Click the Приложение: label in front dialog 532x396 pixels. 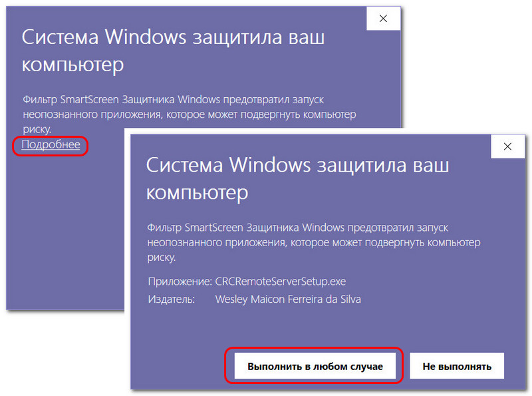coord(180,282)
